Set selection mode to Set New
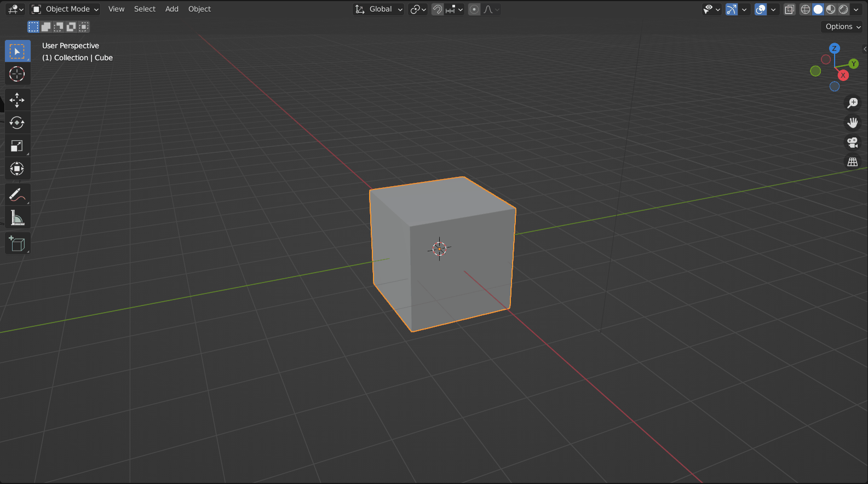This screenshot has height=484, width=868. 33,27
